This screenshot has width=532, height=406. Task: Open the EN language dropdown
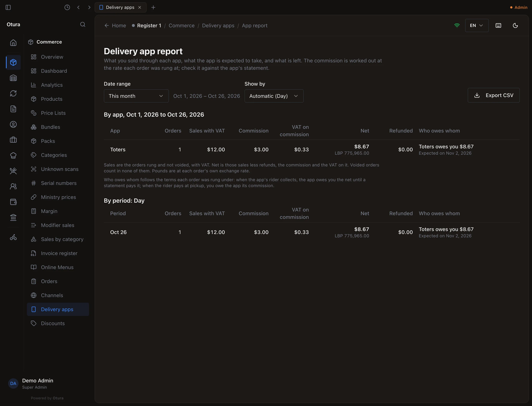coord(477,25)
